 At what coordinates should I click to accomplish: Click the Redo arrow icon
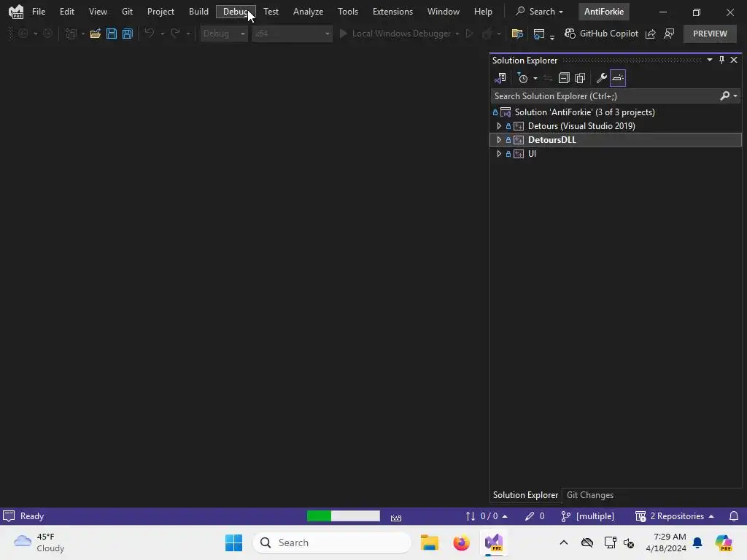175,34
